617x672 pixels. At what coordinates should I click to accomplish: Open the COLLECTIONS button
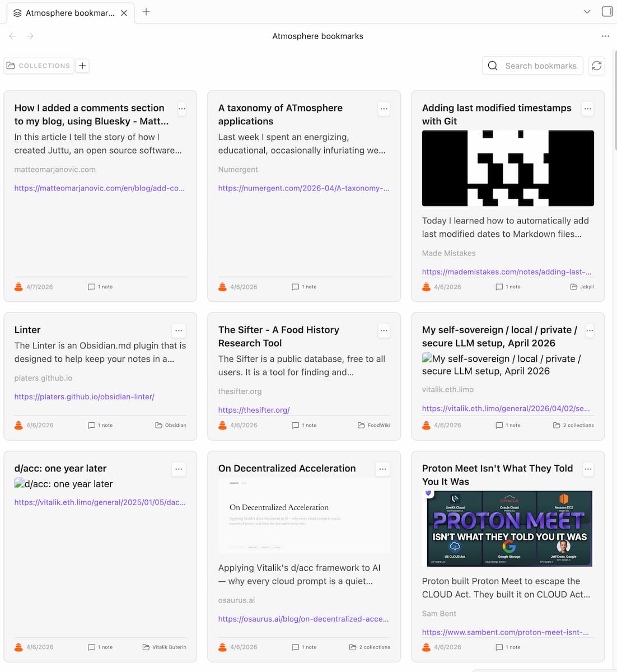pos(38,66)
